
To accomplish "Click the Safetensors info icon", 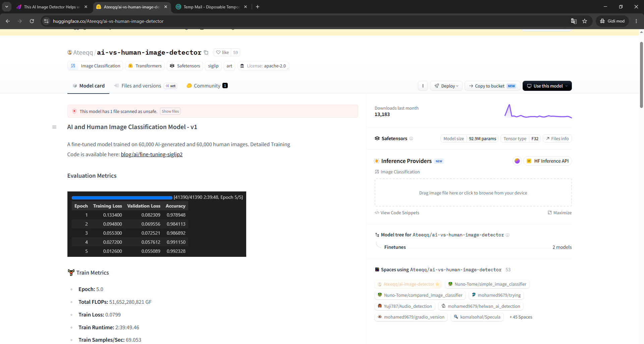I will [411, 138].
